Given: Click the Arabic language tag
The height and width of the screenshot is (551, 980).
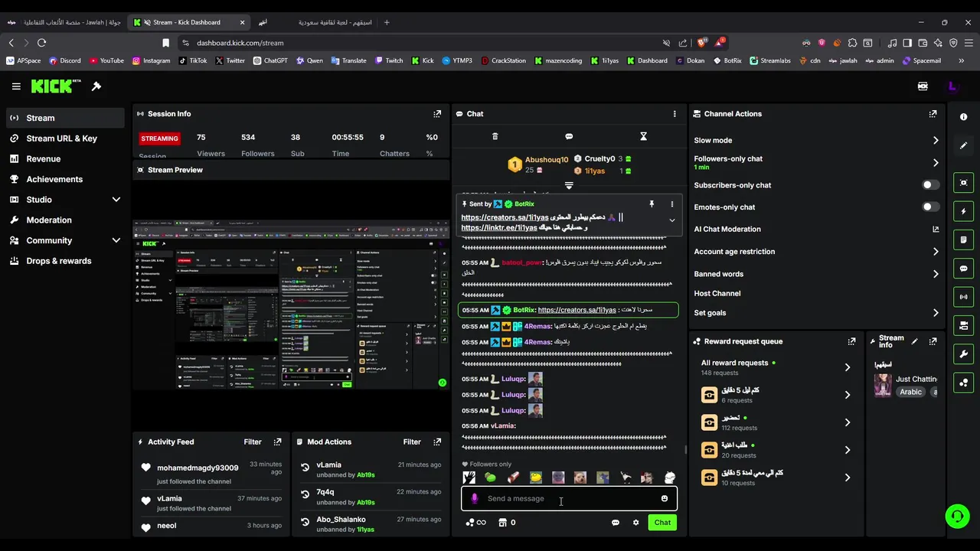Looking at the screenshot, I should coord(911,392).
